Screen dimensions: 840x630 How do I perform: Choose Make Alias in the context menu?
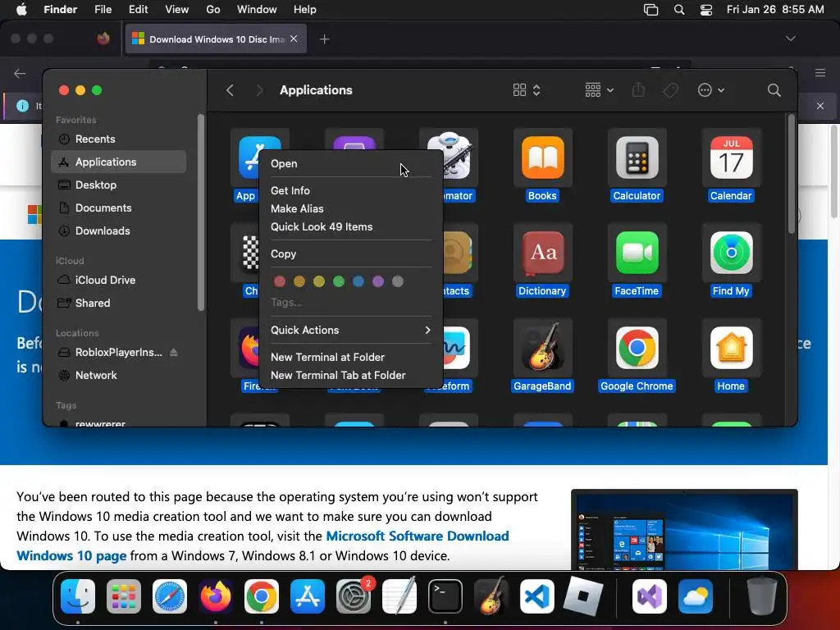pyautogui.click(x=350, y=209)
